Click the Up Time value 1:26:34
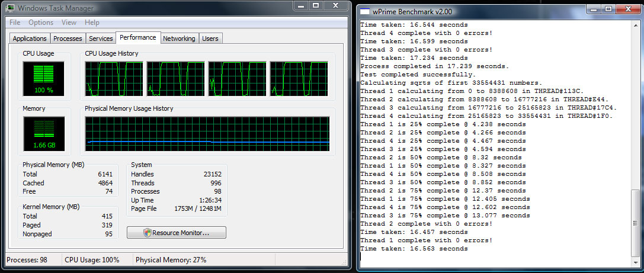Image resolution: width=644 pixels, height=273 pixels. [x=211, y=200]
